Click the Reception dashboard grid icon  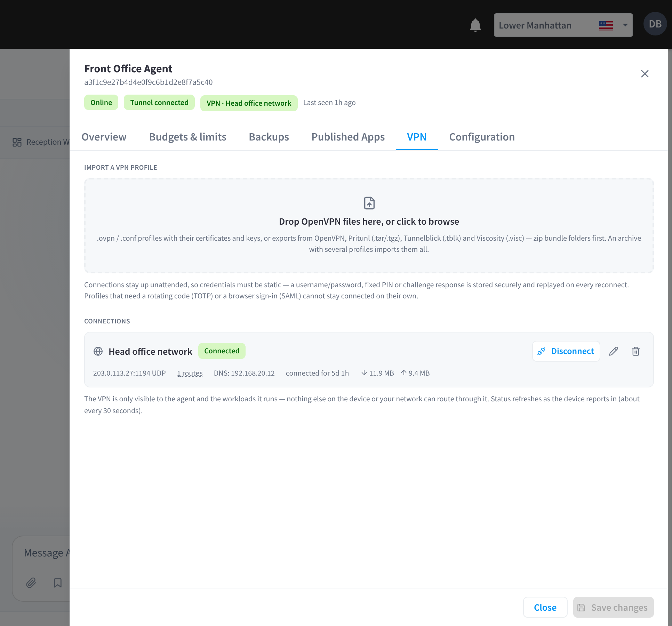tap(17, 142)
